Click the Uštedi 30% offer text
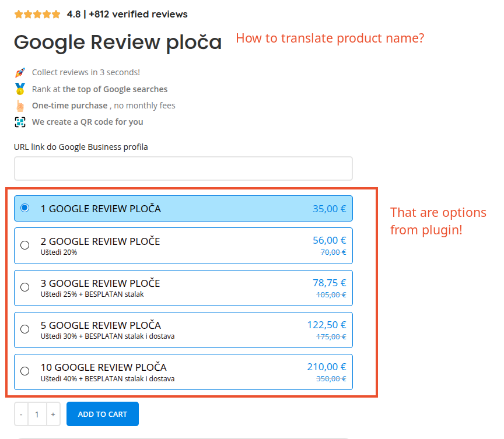 point(108,336)
